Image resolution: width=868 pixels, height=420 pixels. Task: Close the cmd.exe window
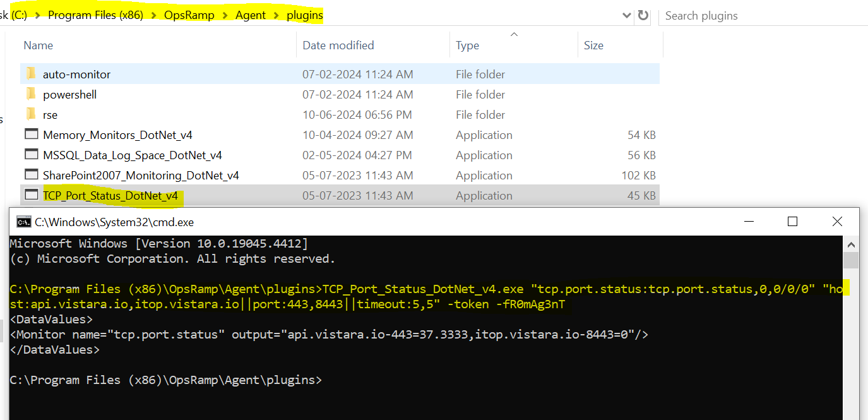tap(837, 221)
